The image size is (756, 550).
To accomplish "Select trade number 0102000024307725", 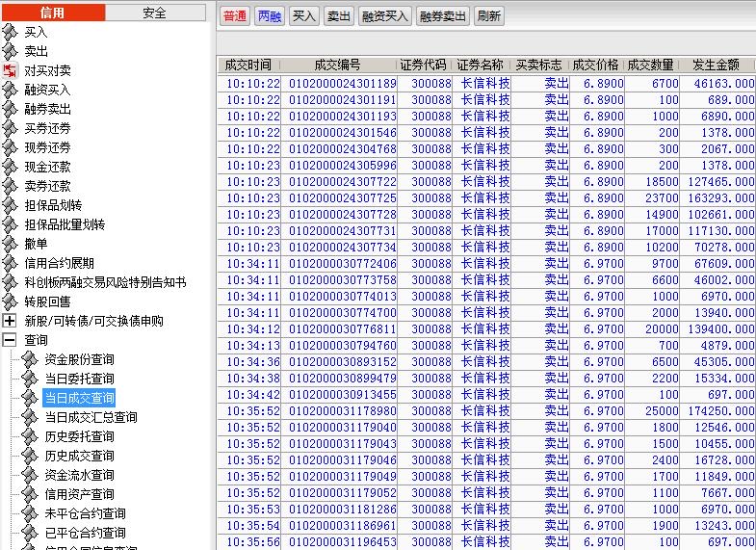I will 343,198.
